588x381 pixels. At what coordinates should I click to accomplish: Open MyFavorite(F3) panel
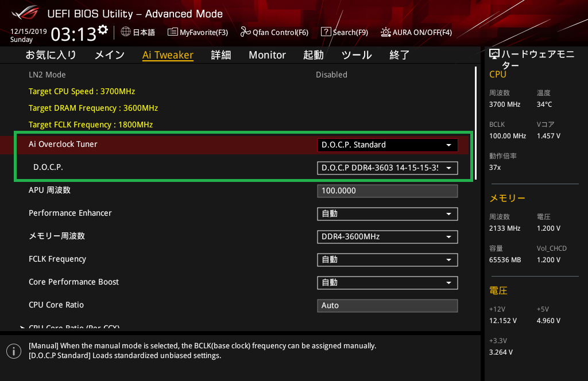pos(198,32)
